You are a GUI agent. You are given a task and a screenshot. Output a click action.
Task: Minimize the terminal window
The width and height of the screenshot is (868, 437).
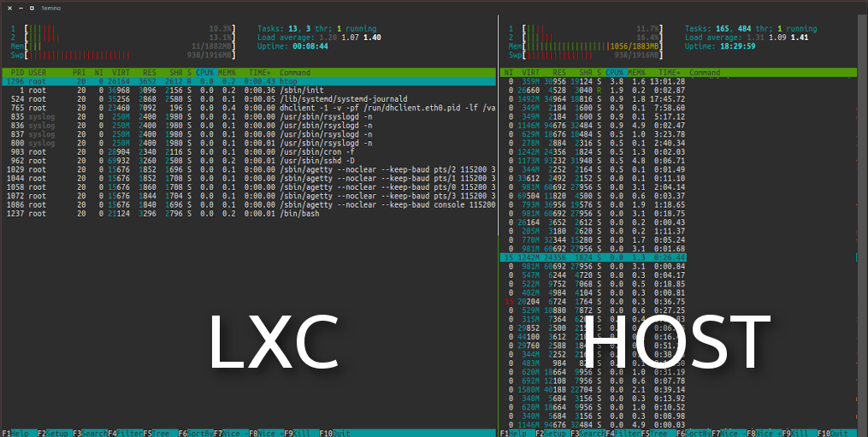pos(21,9)
